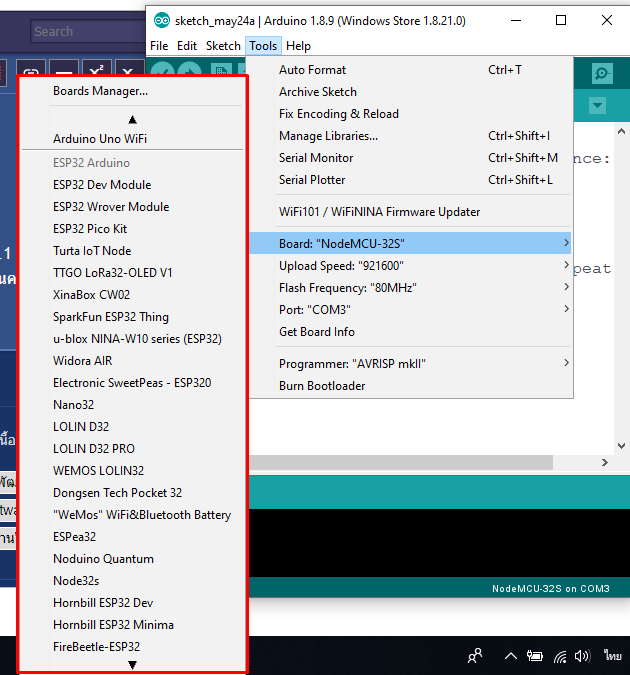Viewport: 630px width, 675px height.
Task: Open the volume speaker tray icon
Action: point(582,656)
